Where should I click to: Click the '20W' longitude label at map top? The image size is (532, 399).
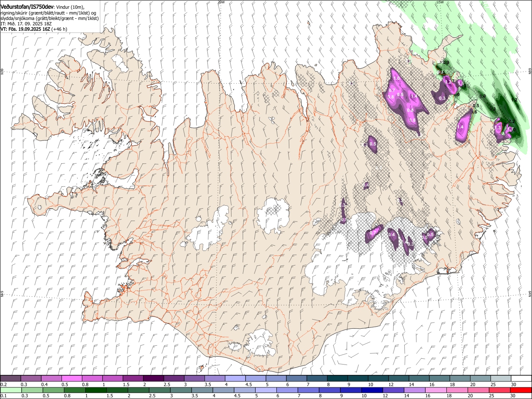click(221, 2)
